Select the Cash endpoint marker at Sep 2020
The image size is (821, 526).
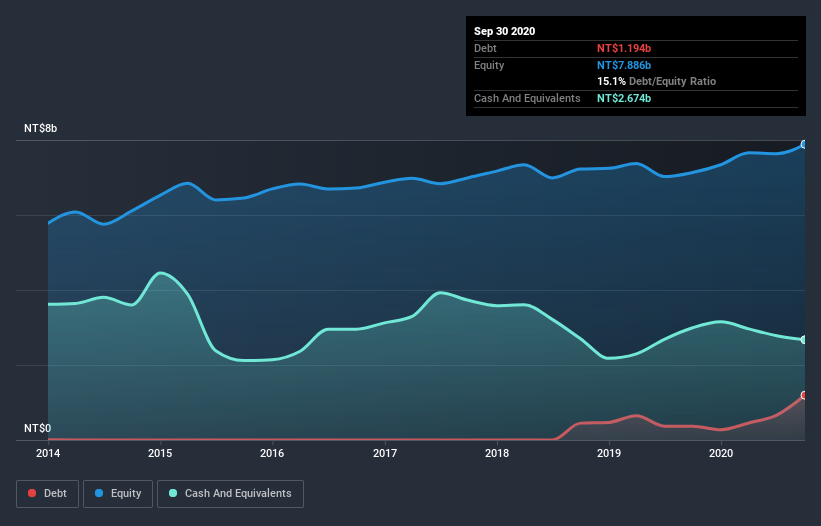[x=804, y=340]
